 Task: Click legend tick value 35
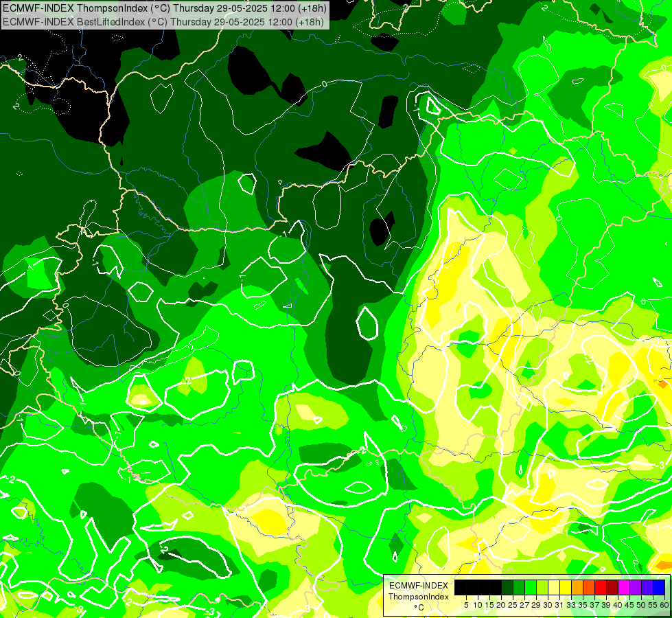(x=583, y=605)
